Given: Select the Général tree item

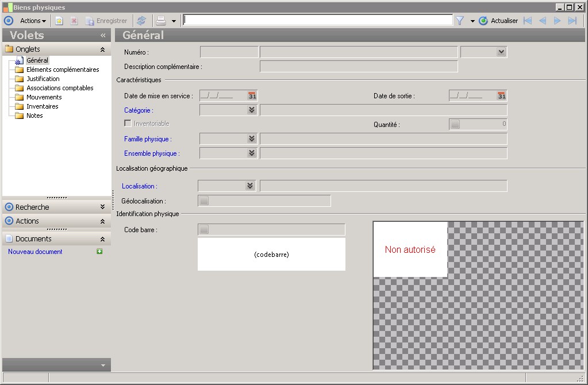Looking at the screenshot, I should click(x=37, y=60).
